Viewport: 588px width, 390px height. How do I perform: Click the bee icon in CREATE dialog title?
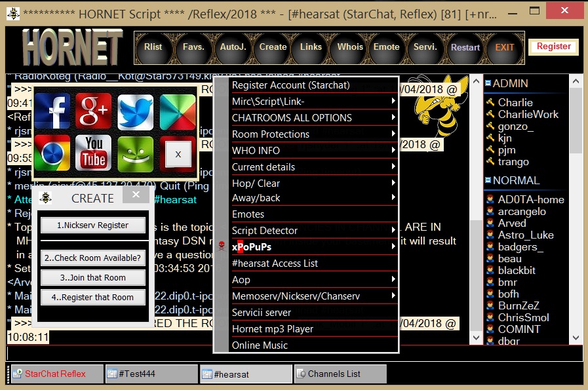(x=46, y=198)
